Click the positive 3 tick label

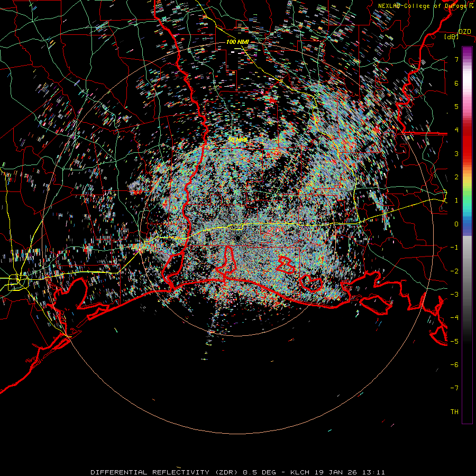tap(456, 153)
